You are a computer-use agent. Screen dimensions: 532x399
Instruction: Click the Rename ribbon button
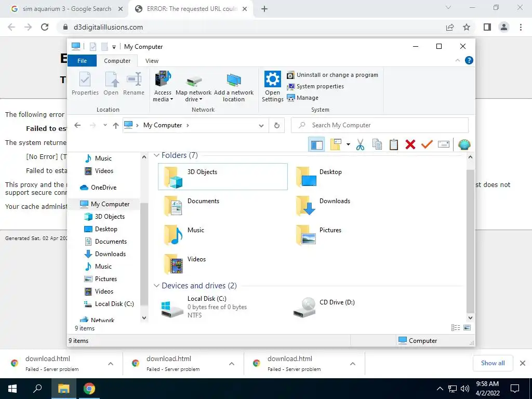[134, 84]
